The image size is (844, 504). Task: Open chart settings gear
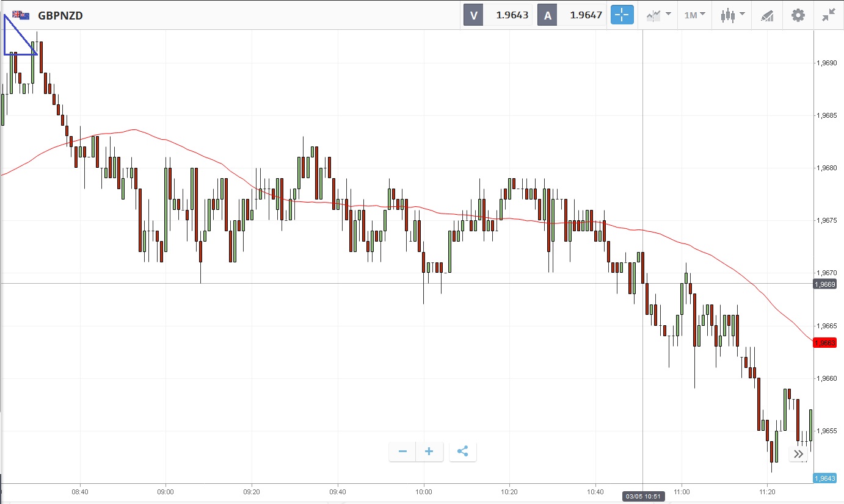click(x=798, y=15)
